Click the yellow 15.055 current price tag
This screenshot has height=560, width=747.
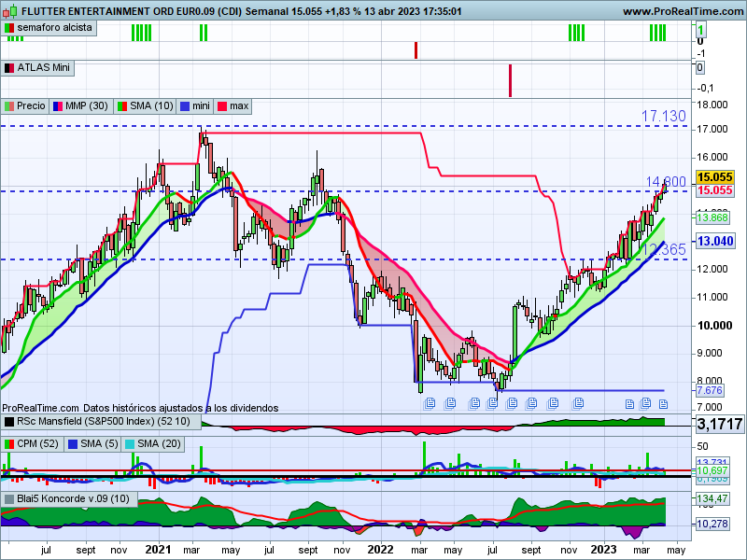714,177
